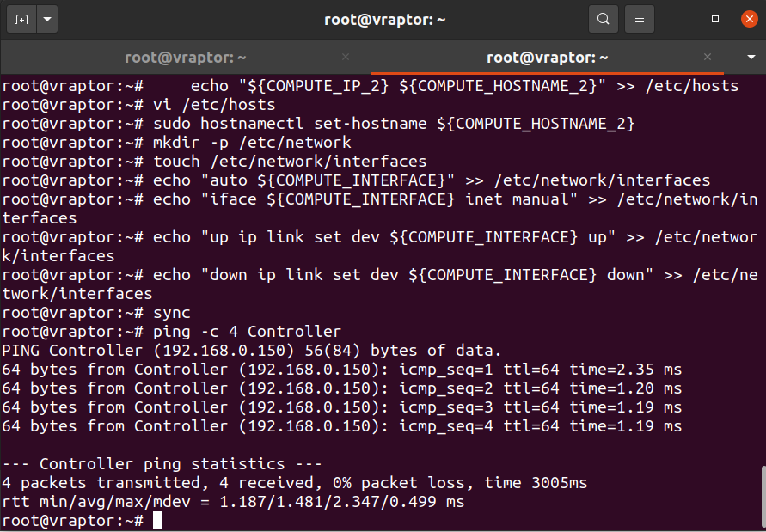The width and height of the screenshot is (766, 532).
Task: Expand the new tab options arrow
Action: click(47, 20)
